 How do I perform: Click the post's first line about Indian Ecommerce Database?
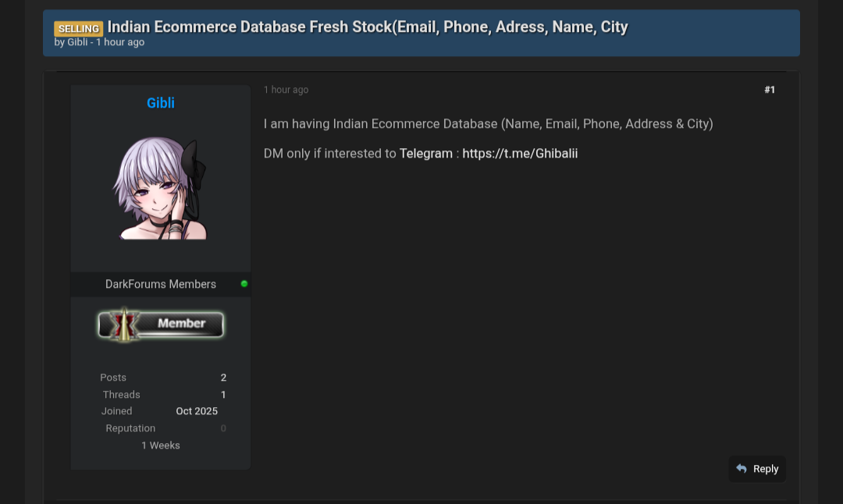(488, 124)
